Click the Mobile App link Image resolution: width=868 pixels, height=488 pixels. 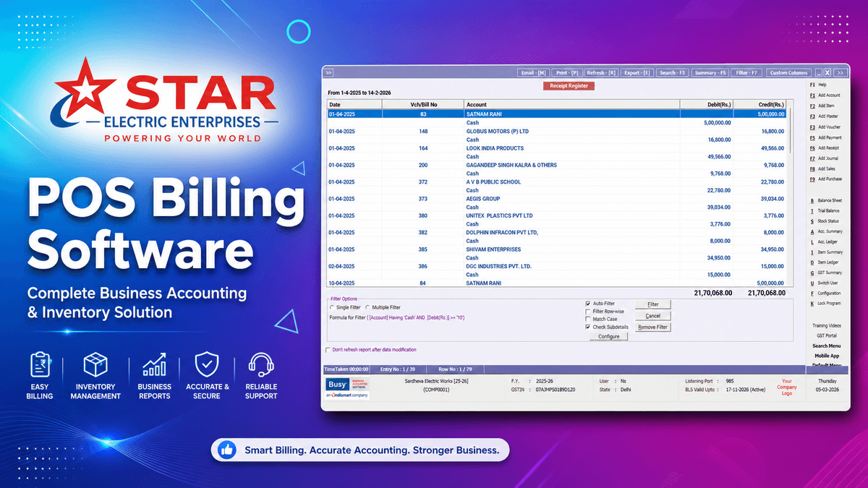point(827,356)
